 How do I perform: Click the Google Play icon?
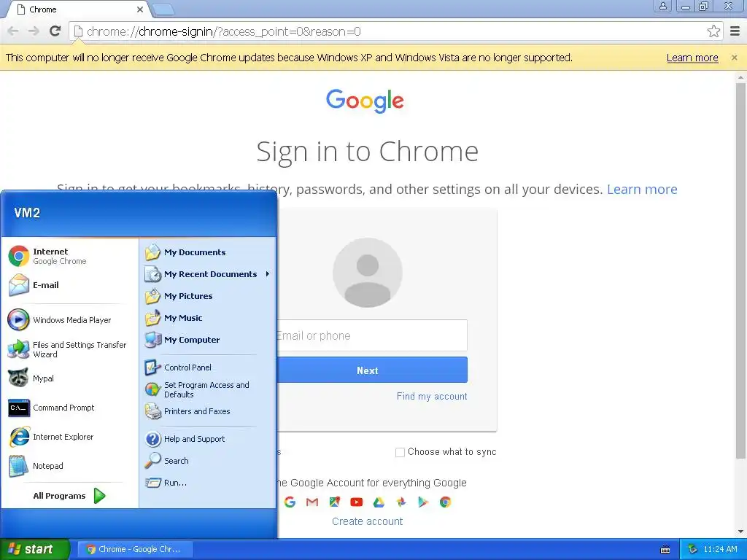[x=422, y=502]
